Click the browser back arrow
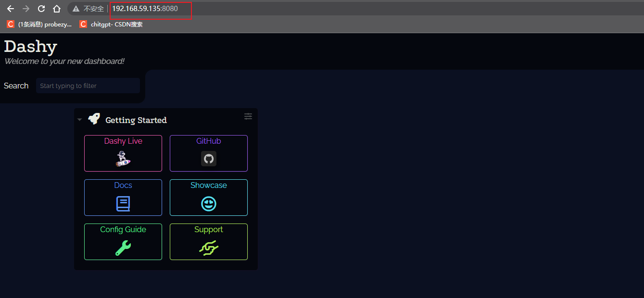This screenshot has width=644, height=298. (x=11, y=9)
